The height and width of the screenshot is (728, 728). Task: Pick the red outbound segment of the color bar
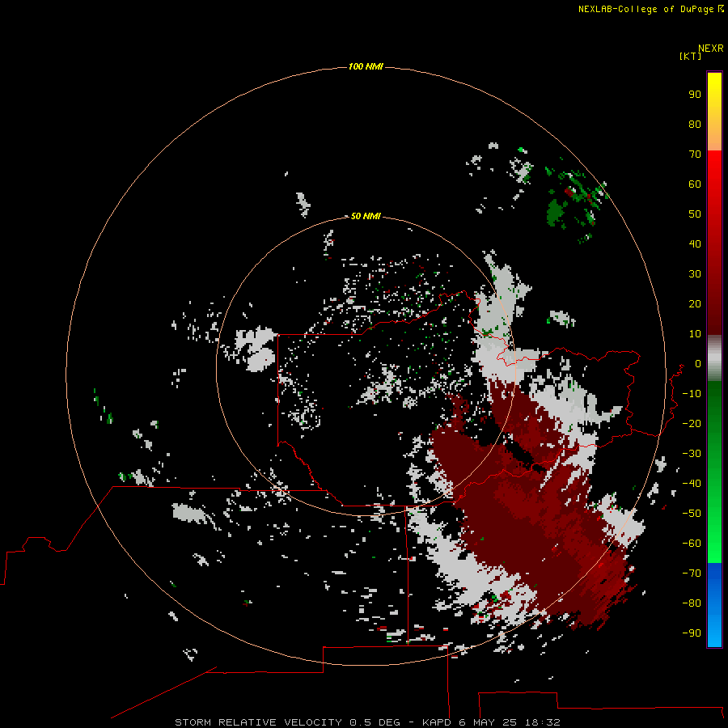(714, 243)
